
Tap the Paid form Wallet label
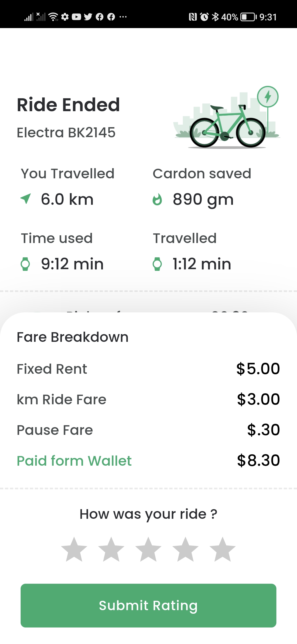pyautogui.click(x=74, y=461)
